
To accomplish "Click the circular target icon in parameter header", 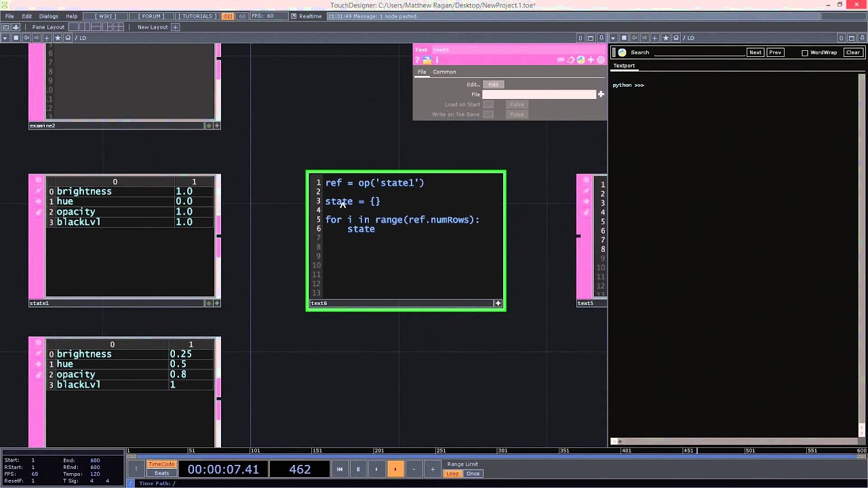I will click(600, 60).
